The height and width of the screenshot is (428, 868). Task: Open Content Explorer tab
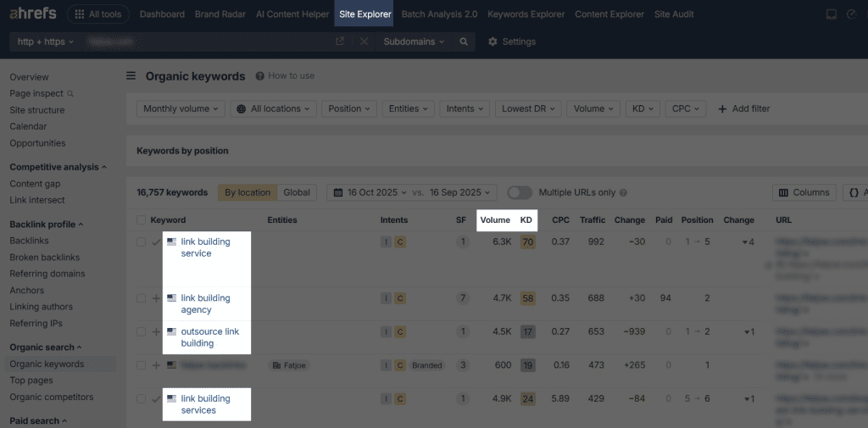point(609,14)
